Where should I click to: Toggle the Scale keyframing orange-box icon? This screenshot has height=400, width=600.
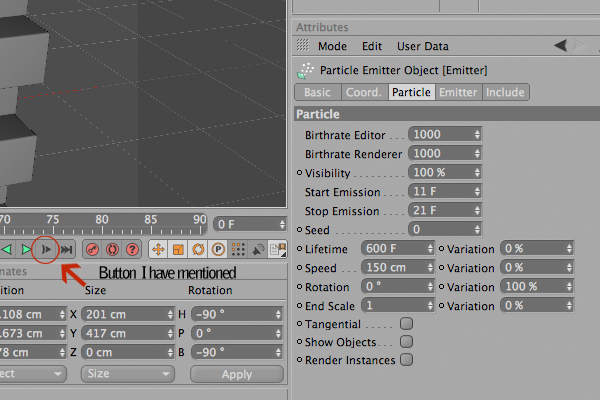(x=178, y=250)
